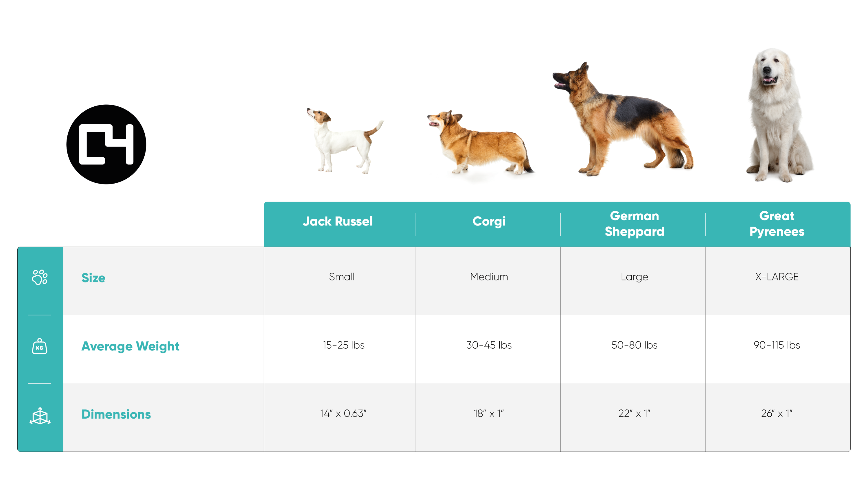Select the Great Pyrenees dog image

[780, 115]
